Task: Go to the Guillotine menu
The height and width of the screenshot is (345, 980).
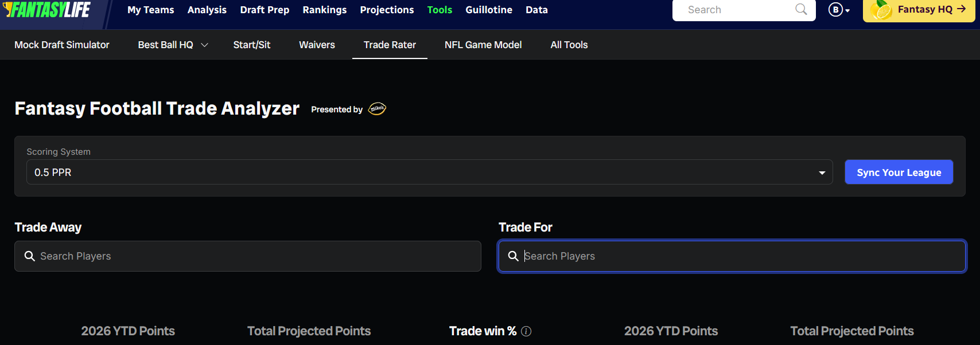Action: (489, 10)
